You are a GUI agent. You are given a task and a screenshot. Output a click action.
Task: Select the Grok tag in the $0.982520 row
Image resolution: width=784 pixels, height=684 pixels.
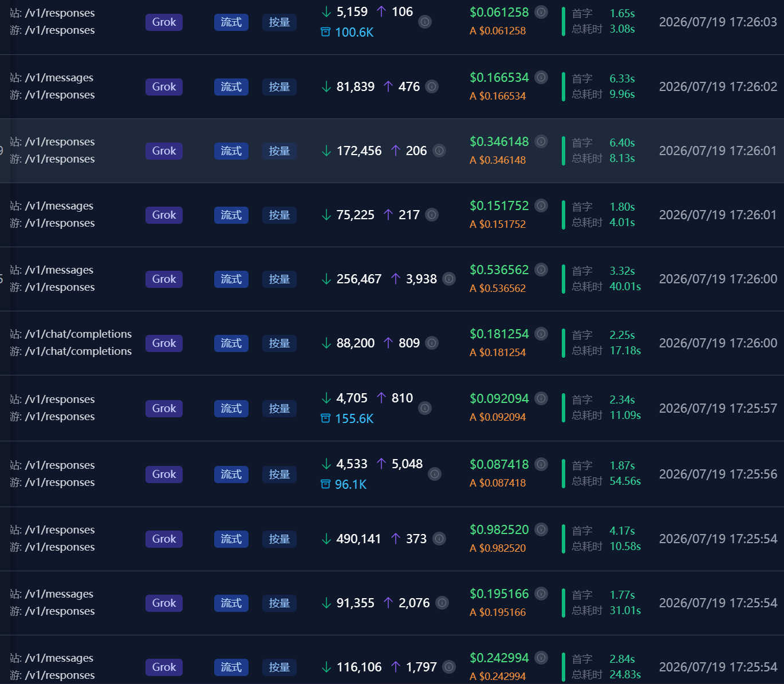coord(164,539)
